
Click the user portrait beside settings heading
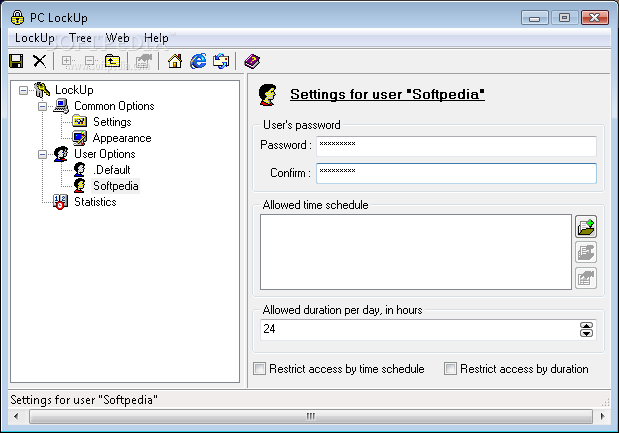[268, 95]
